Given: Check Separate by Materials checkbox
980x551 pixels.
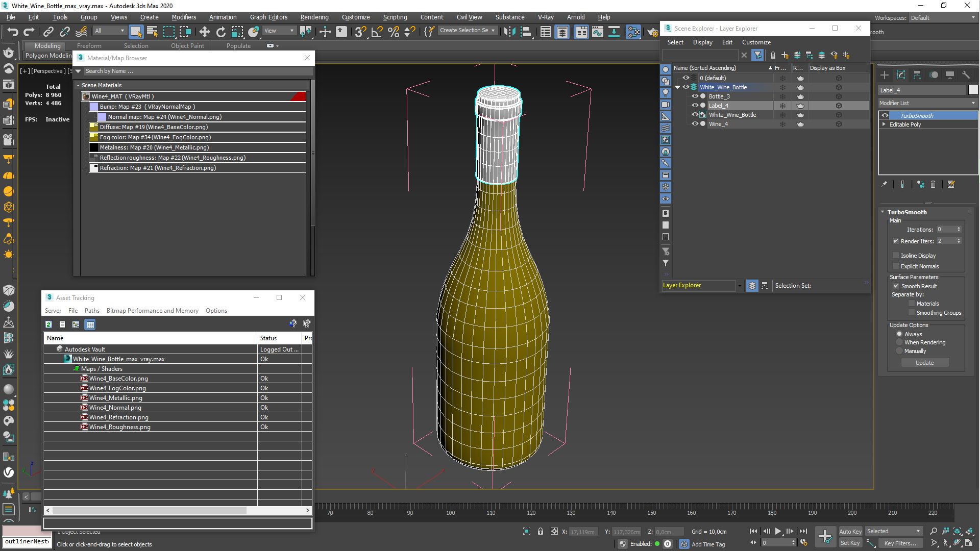Looking at the screenshot, I should pos(912,304).
